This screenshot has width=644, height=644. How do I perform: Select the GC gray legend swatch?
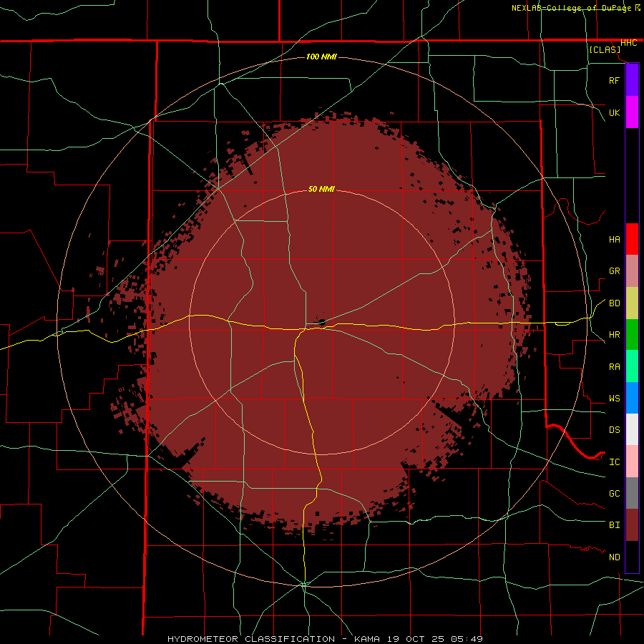pyautogui.click(x=632, y=493)
